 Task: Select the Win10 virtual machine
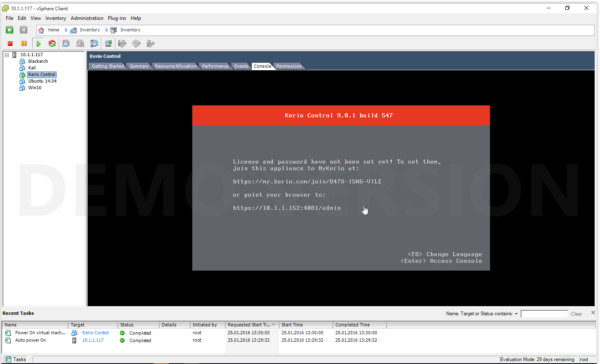tap(35, 88)
